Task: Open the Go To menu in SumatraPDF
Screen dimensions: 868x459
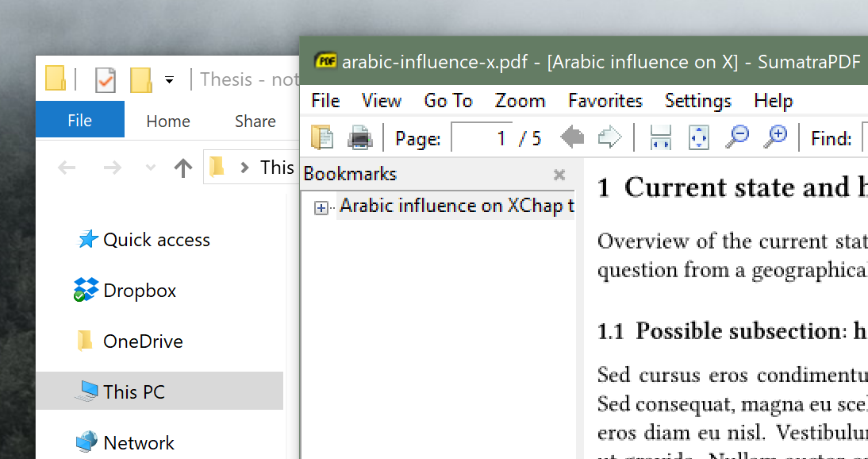Action: coord(447,101)
